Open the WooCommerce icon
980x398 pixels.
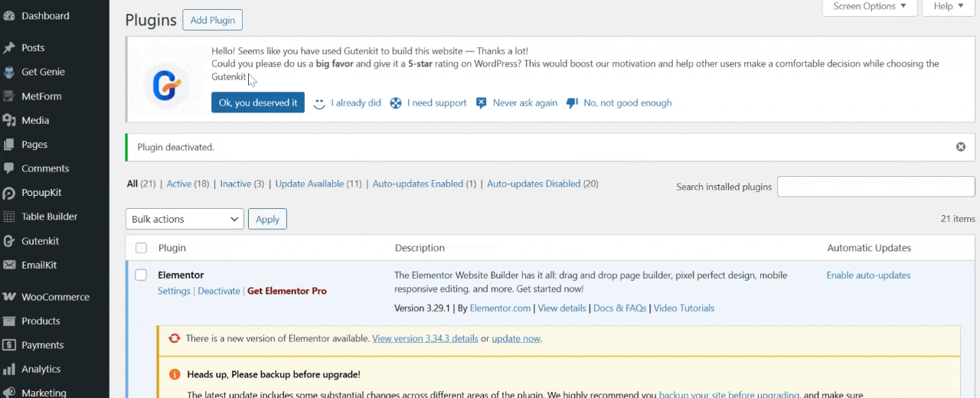tap(9, 297)
